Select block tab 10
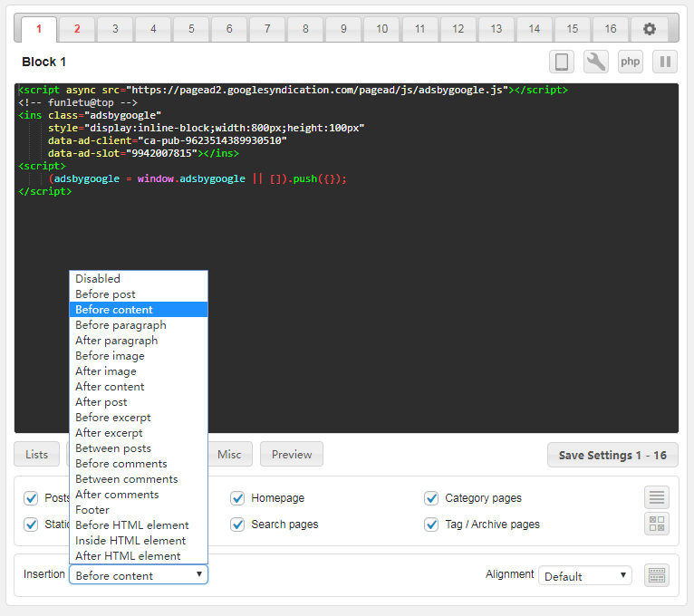 [381, 29]
